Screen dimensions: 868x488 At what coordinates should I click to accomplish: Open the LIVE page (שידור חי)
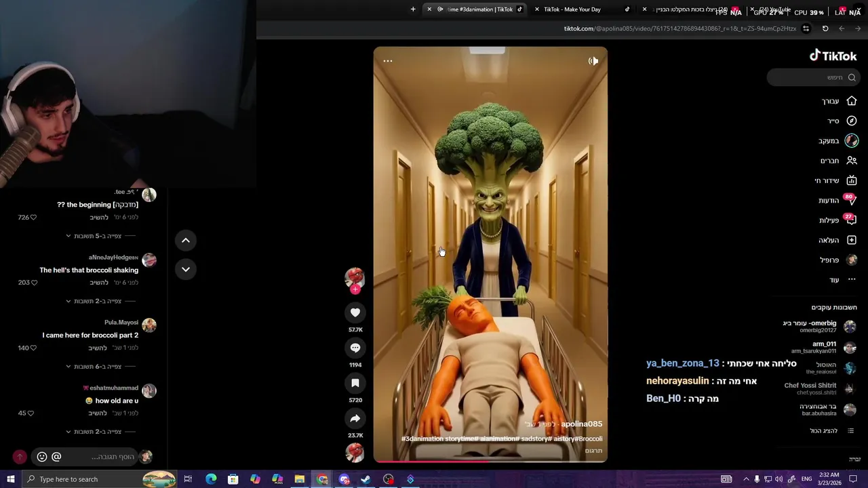click(835, 180)
